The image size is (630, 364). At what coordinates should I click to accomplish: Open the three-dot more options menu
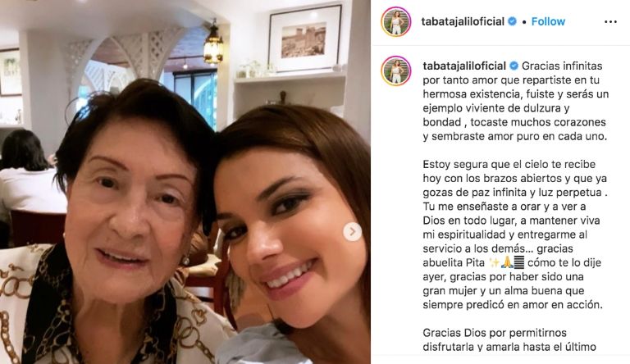(x=610, y=21)
